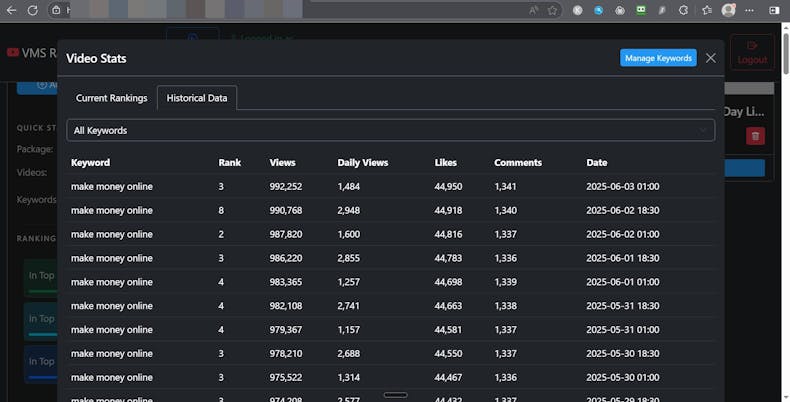Click the Rank column header
Screen dimensions: 790x402
[229, 162]
